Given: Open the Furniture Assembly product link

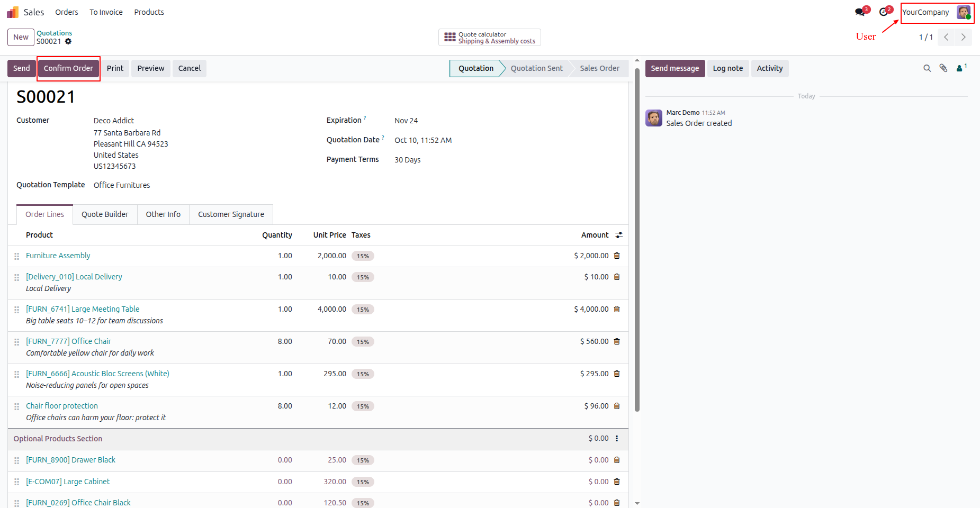Looking at the screenshot, I should pos(58,256).
